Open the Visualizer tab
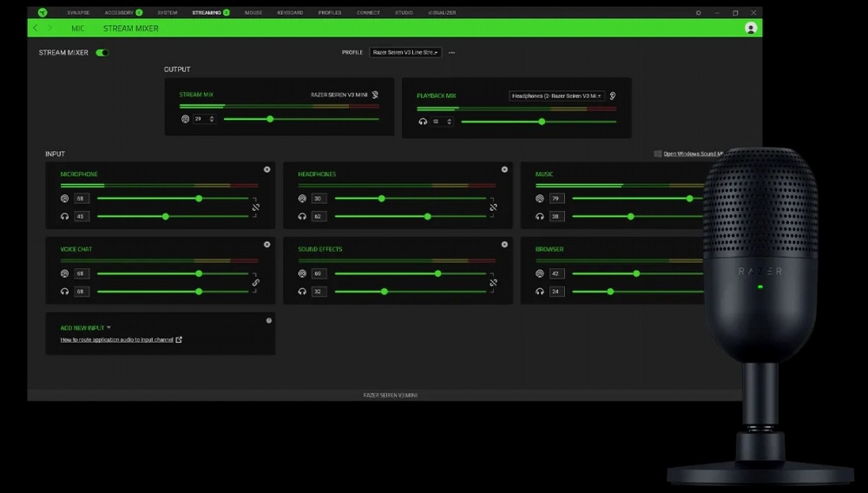 (x=442, y=12)
